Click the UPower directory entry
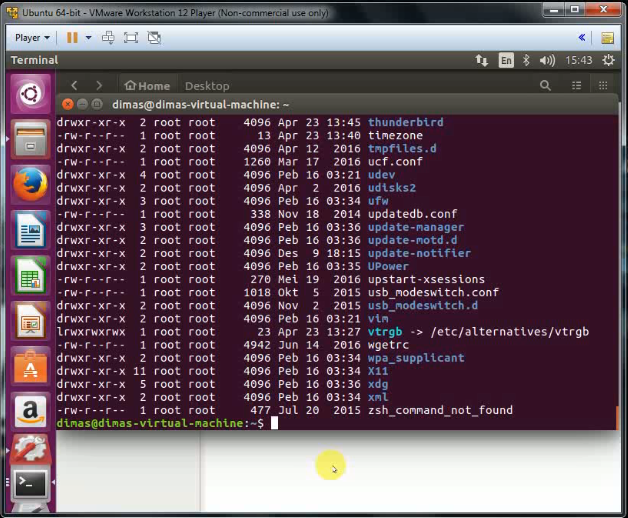The width and height of the screenshot is (628, 518). pyautogui.click(x=388, y=266)
